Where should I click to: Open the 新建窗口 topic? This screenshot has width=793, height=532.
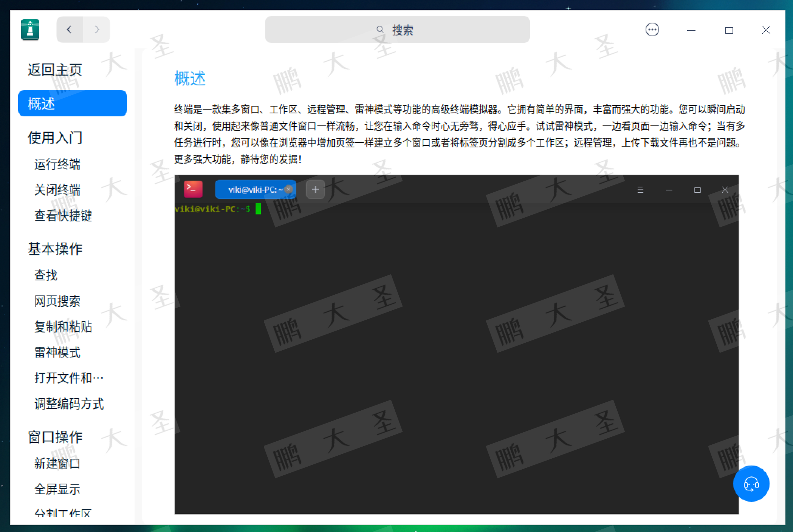57,463
